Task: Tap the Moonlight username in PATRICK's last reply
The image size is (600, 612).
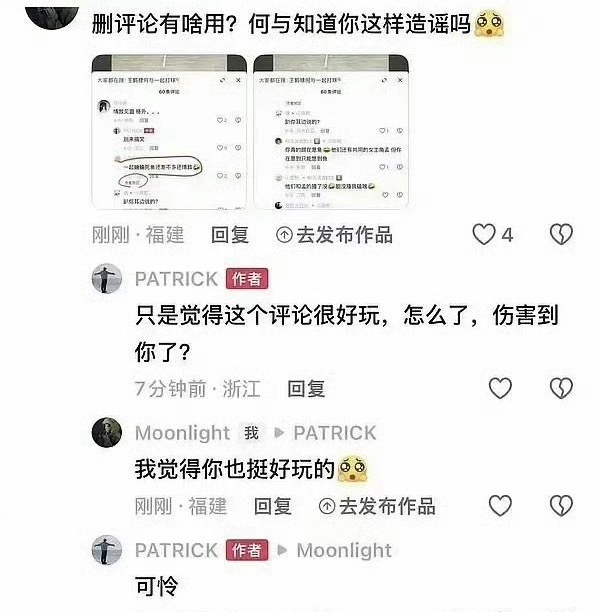Action: (x=344, y=550)
